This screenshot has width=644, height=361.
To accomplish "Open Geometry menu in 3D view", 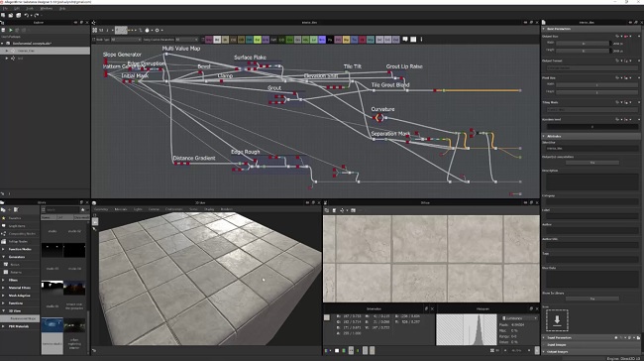I will pyautogui.click(x=101, y=209).
